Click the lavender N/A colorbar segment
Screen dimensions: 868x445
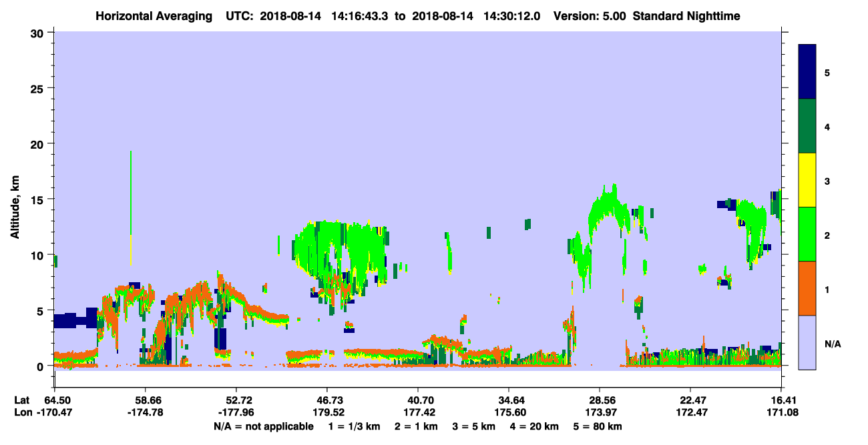[x=807, y=342]
